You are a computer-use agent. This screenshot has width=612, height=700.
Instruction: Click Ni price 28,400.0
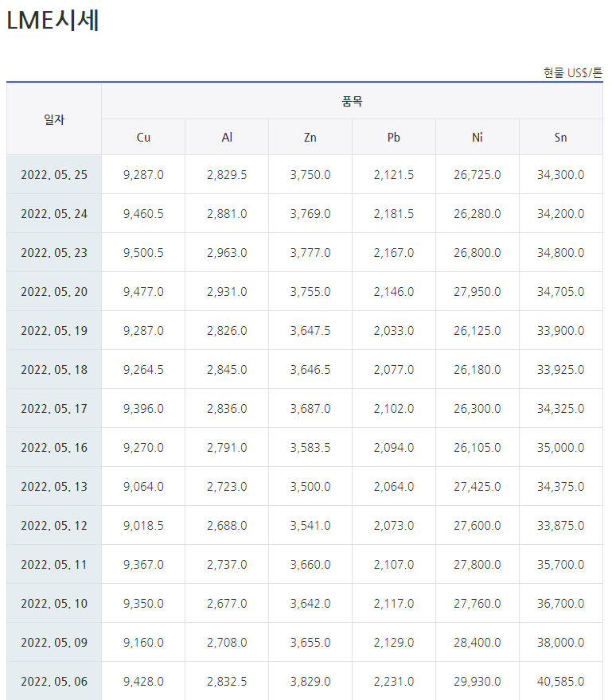[x=478, y=643]
